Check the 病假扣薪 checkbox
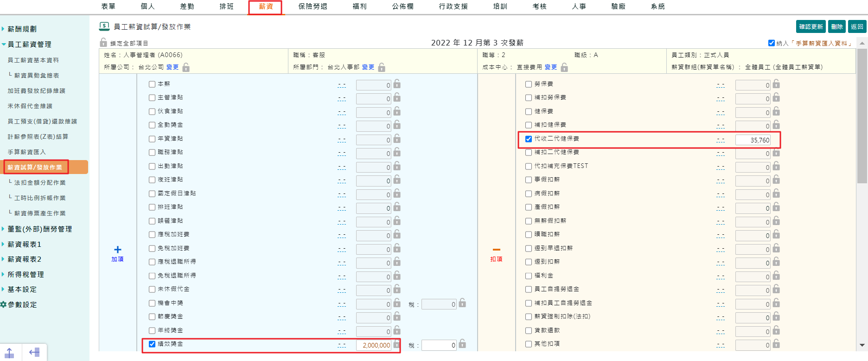Screen dimensions: 868x361 (x=529, y=194)
